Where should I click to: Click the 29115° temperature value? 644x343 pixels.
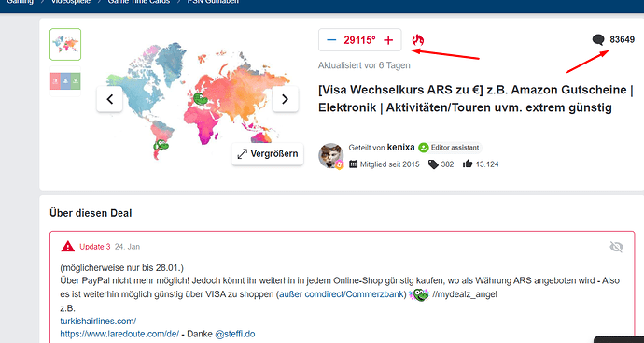359,40
